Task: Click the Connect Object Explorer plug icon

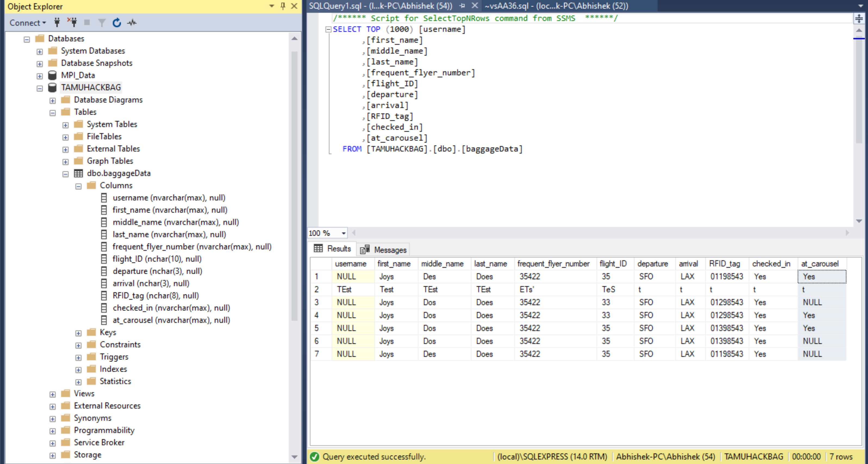Action: (x=57, y=23)
